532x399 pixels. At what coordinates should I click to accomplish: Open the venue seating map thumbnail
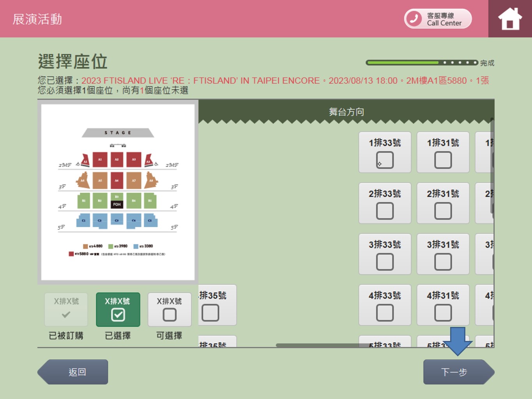point(118,192)
